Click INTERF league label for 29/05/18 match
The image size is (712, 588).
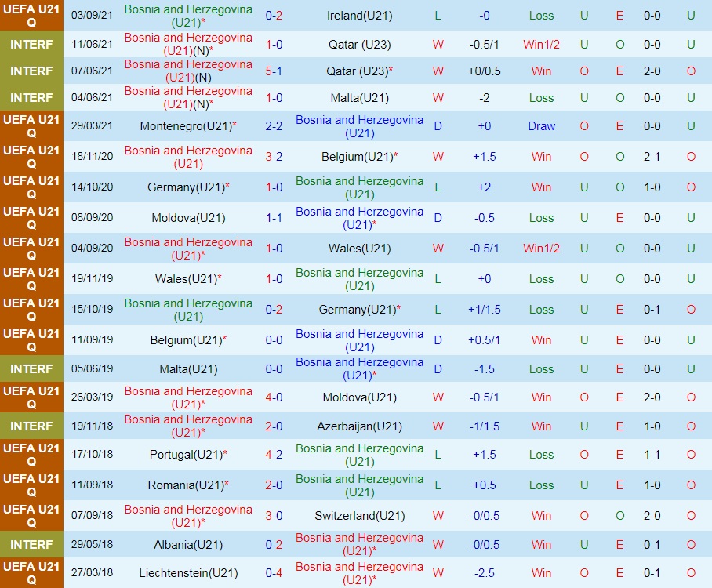click(x=31, y=545)
